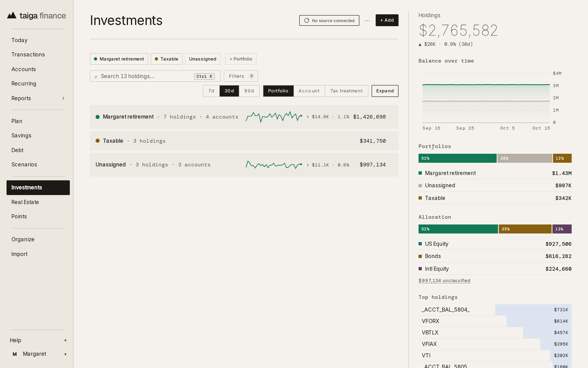Click the brown 35% Allocation bar segment
588x368 pixels.
click(525, 229)
